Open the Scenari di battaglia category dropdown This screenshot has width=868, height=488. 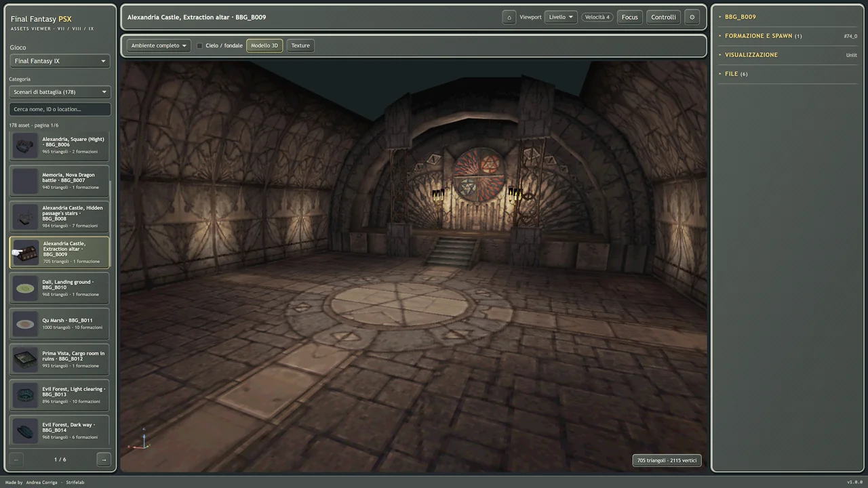click(60, 91)
